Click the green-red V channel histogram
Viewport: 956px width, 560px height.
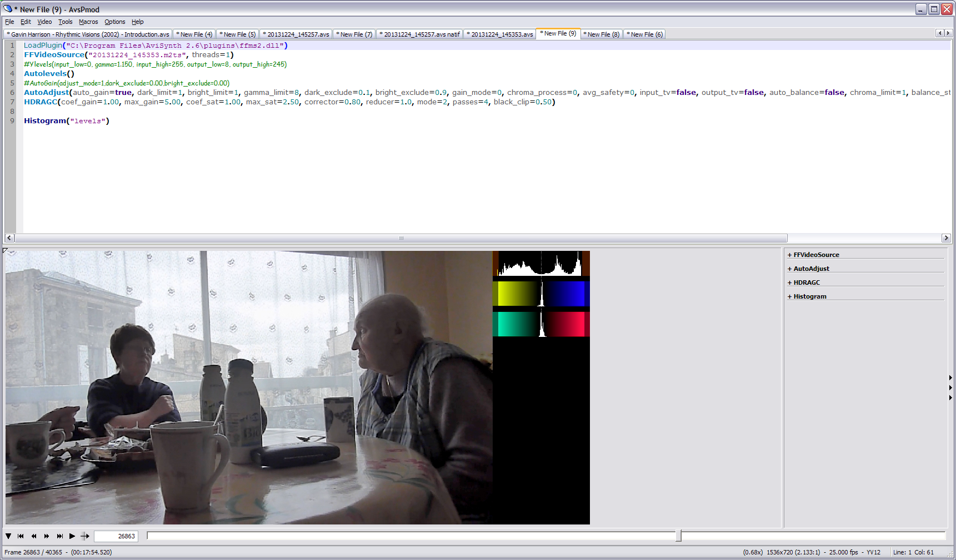tap(541, 324)
